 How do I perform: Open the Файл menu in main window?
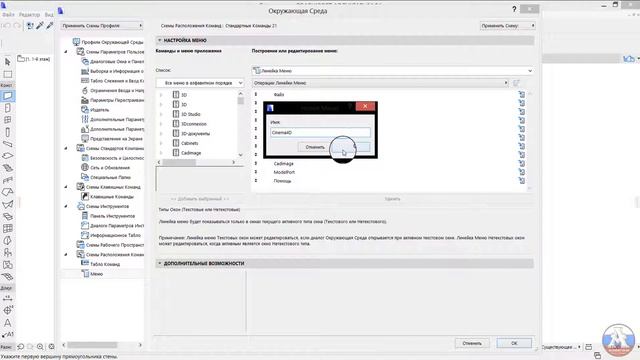(8, 14)
